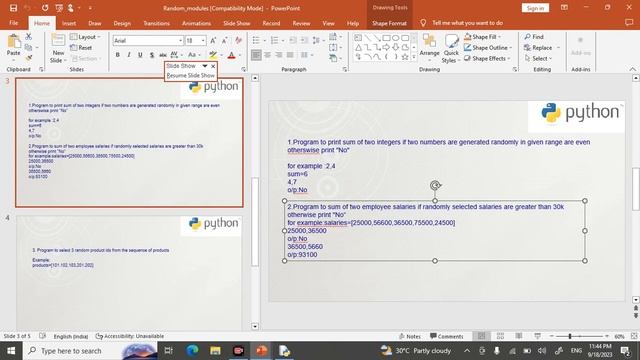Click the Find button
The image size is (640, 360).
coord(534,37)
